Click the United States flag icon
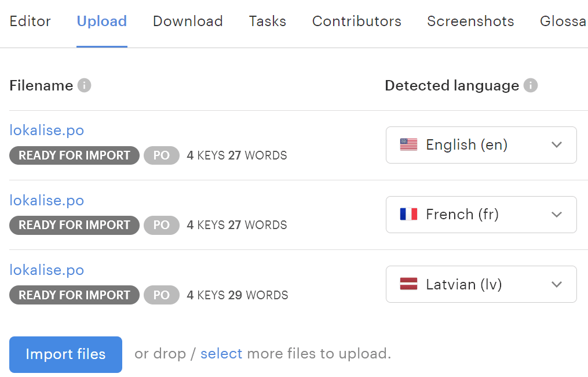This screenshot has width=588, height=377. (408, 145)
